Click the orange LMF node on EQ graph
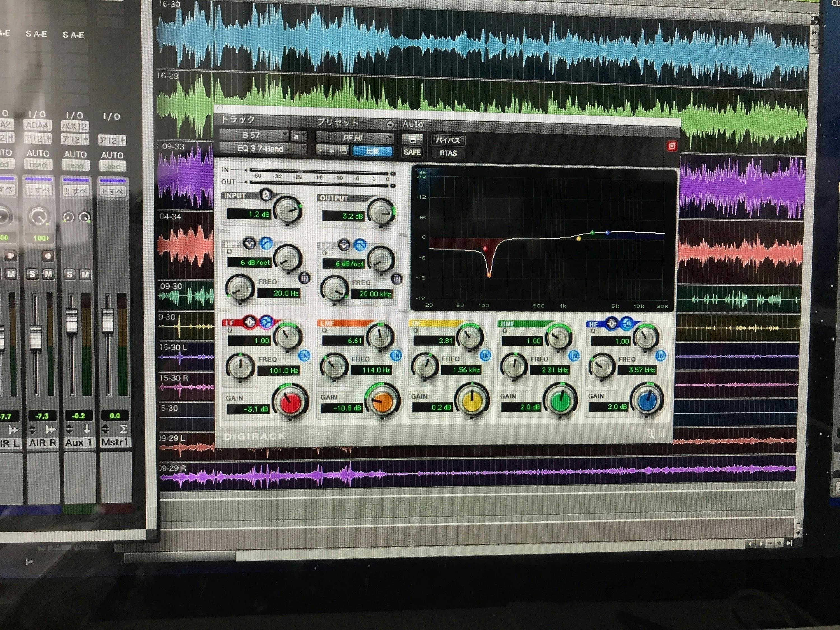The width and height of the screenshot is (840, 630). point(489,275)
